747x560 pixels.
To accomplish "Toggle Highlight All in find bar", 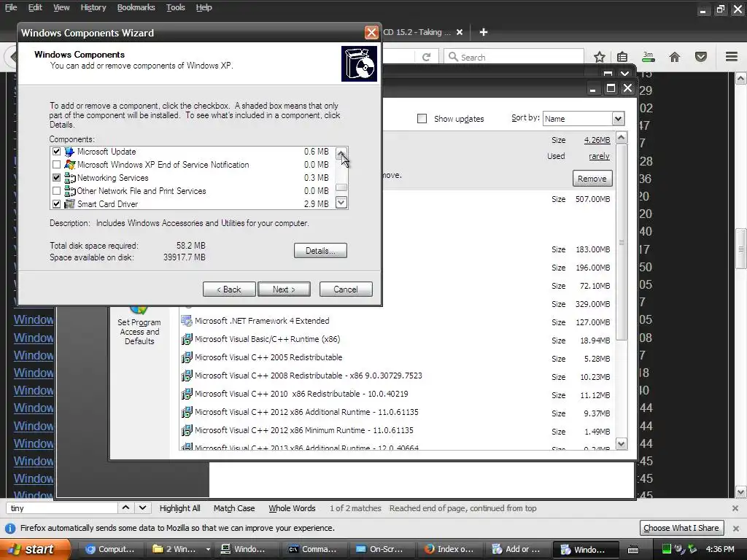I will pyautogui.click(x=179, y=508).
